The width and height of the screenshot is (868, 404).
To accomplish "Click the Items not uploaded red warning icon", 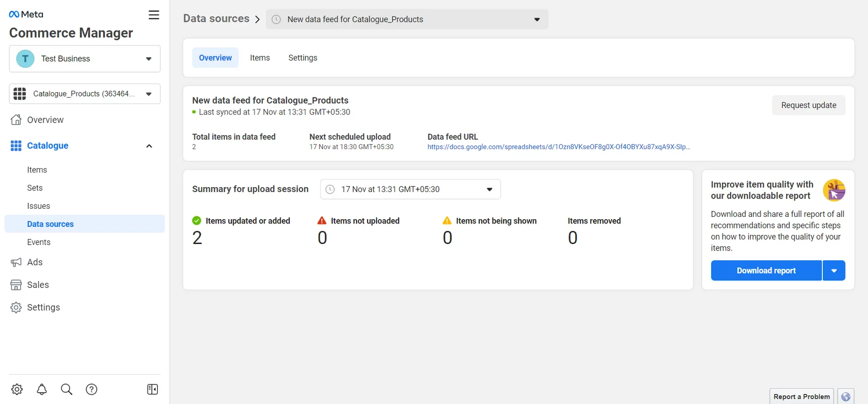I will tap(322, 221).
